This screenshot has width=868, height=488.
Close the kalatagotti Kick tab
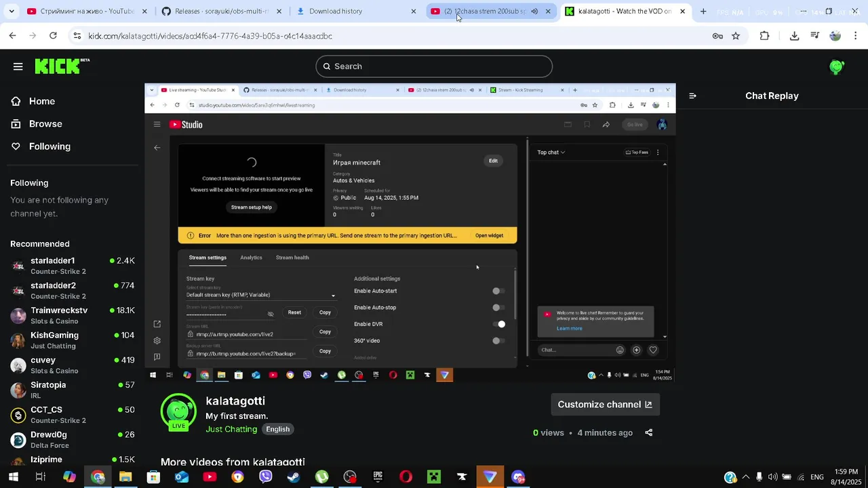(x=682, y=12)
